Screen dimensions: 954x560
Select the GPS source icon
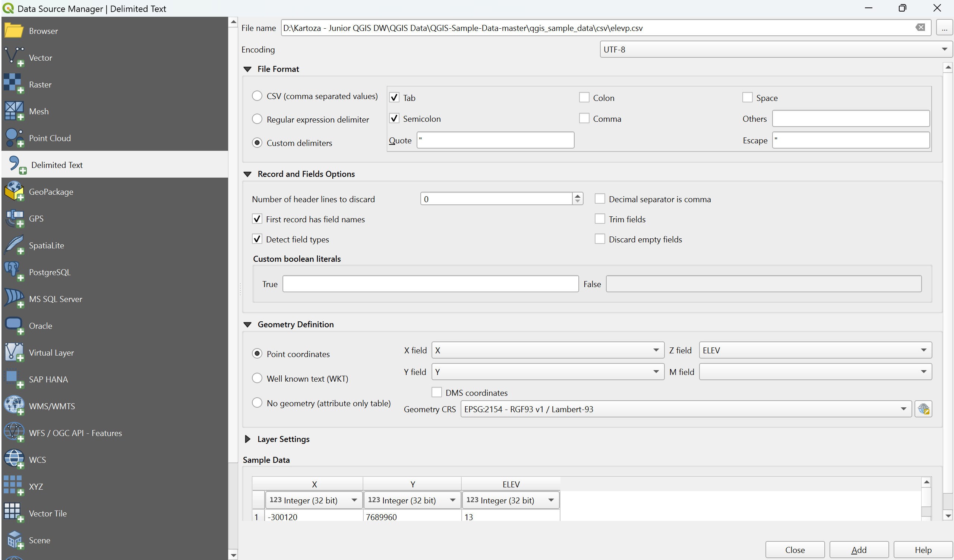[14, 218]
